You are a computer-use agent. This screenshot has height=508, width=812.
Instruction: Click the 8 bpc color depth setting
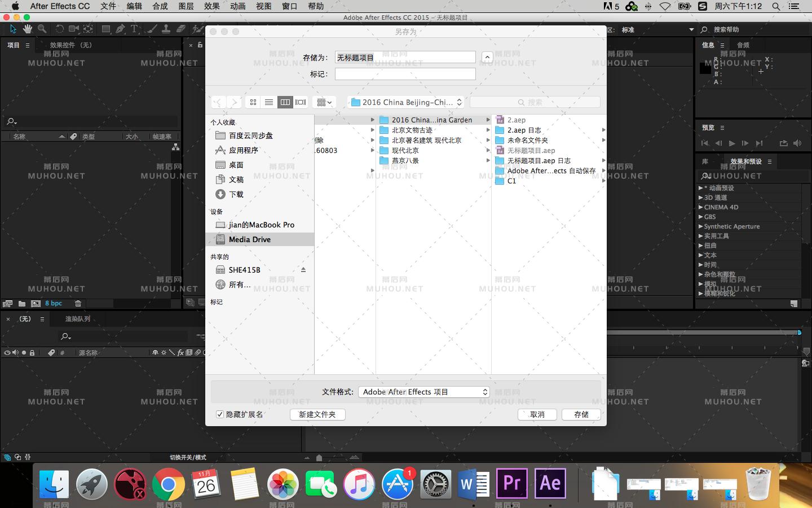click(x=54, y=304)
